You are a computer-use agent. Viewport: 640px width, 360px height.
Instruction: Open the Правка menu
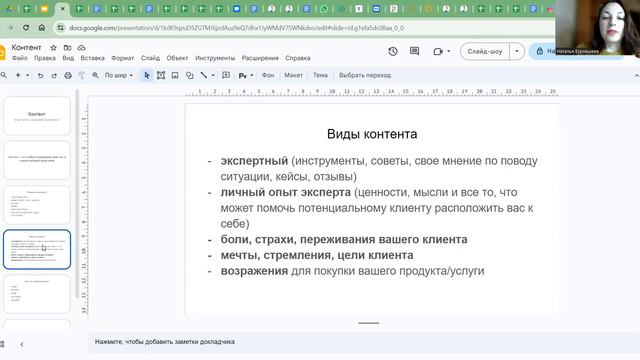point(45,58)
